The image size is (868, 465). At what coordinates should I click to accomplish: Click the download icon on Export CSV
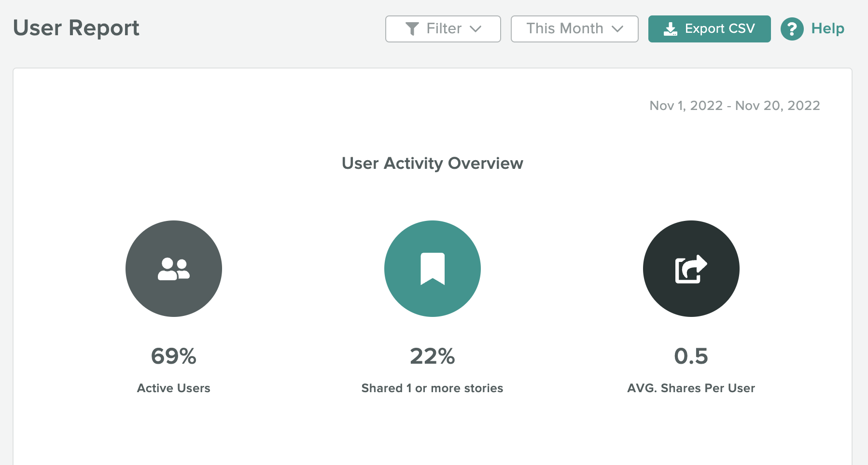click(x=670, y=29)
